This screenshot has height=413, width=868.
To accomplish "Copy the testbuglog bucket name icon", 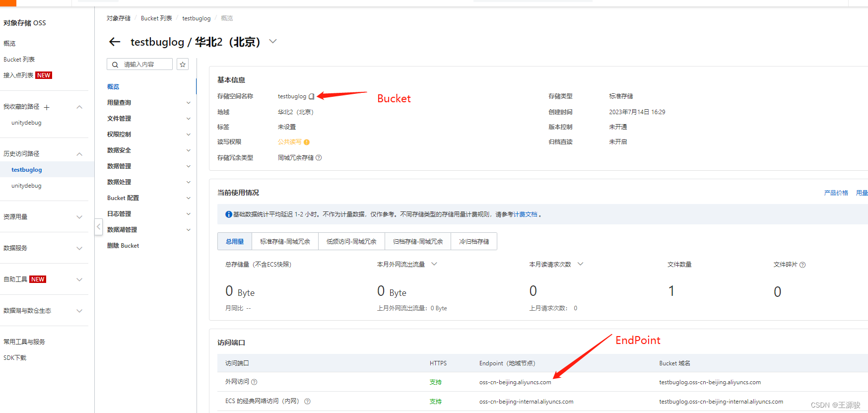I will (312, 96).
